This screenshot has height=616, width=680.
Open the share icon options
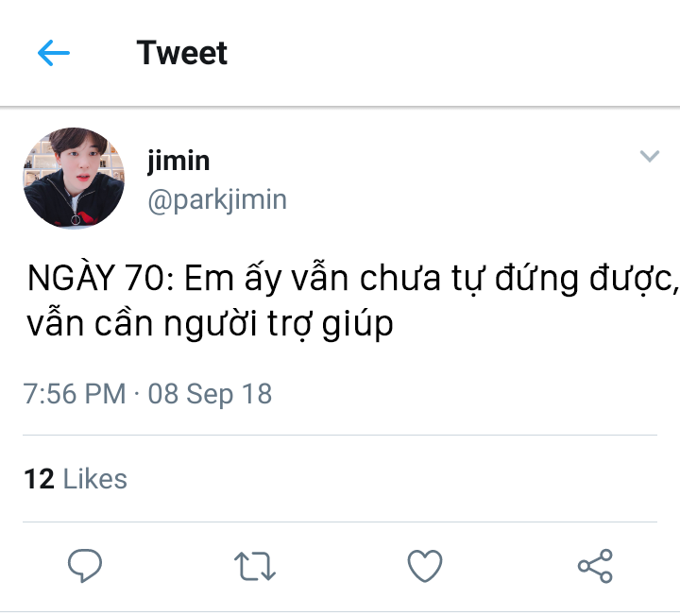(595, 566)
